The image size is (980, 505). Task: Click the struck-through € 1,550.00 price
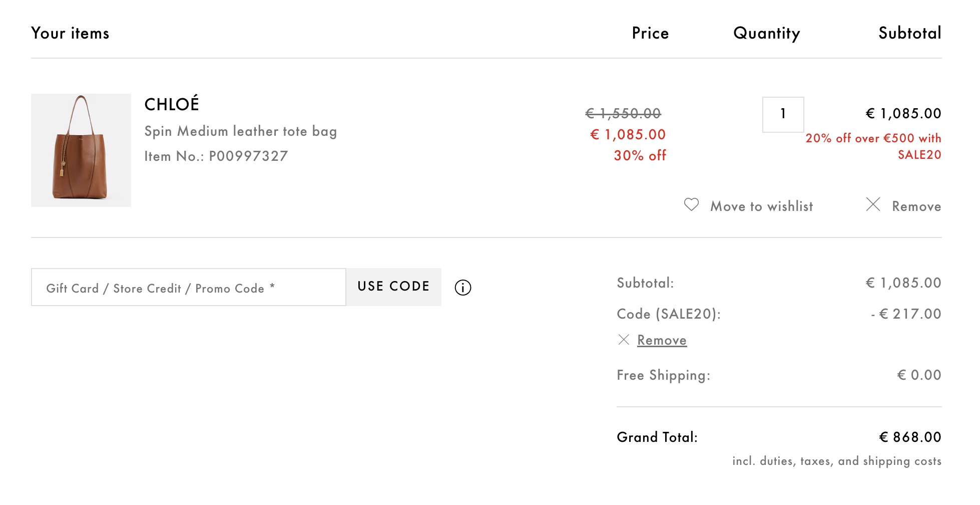[x=623, y=114]
